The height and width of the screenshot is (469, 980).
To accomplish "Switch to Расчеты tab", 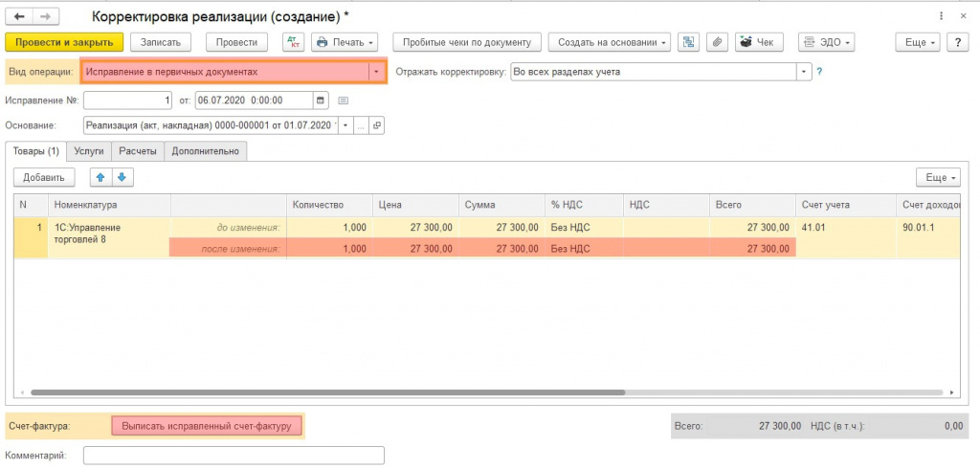I will click(138, 151).
